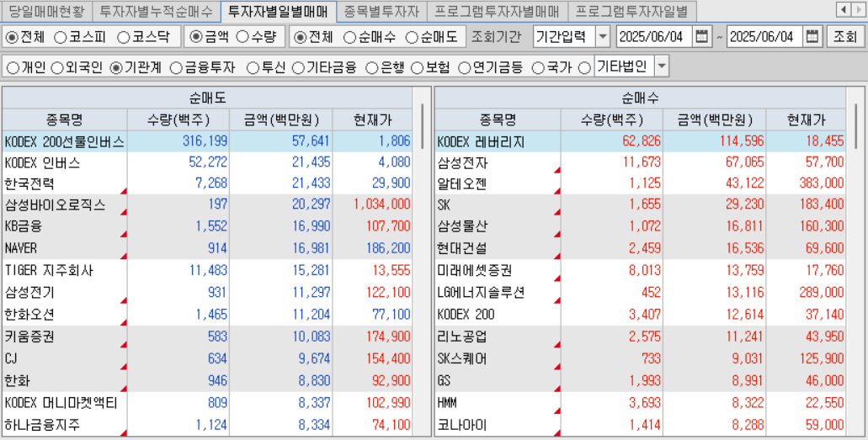This screenshot has width=868, height=440.
Task: Switch to the 종목별투자자 tab
Action: 381,10
